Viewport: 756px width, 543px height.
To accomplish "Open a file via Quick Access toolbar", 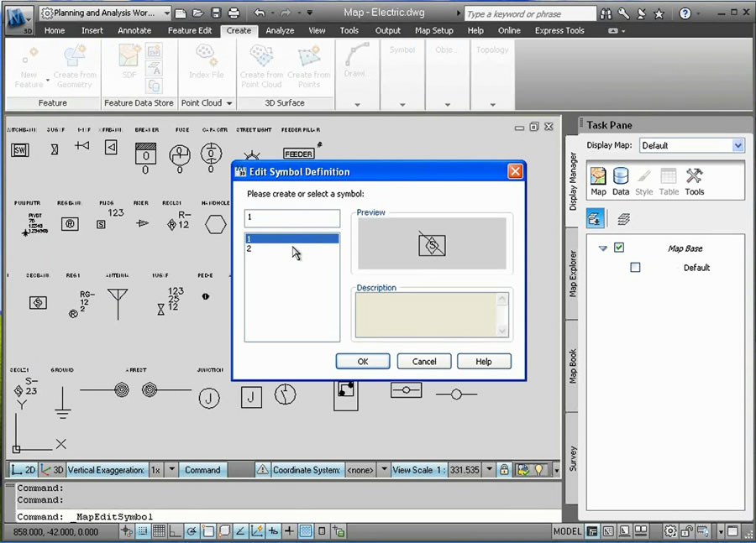I will point(197,13).
